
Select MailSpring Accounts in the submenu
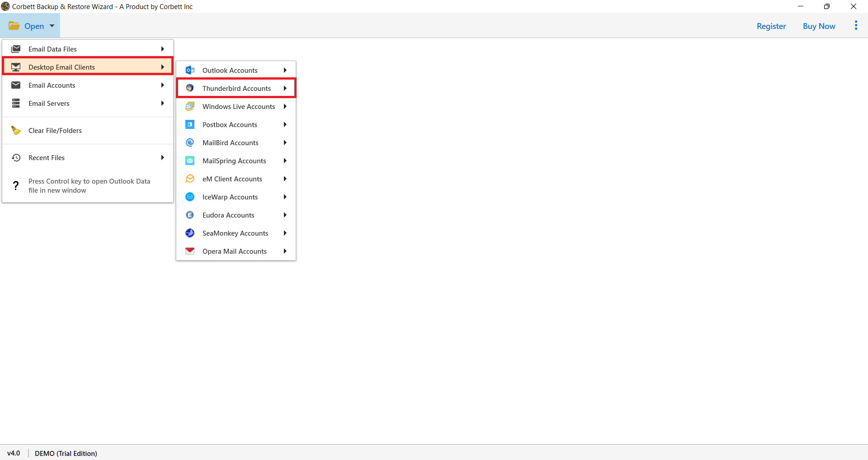[236, 161]
